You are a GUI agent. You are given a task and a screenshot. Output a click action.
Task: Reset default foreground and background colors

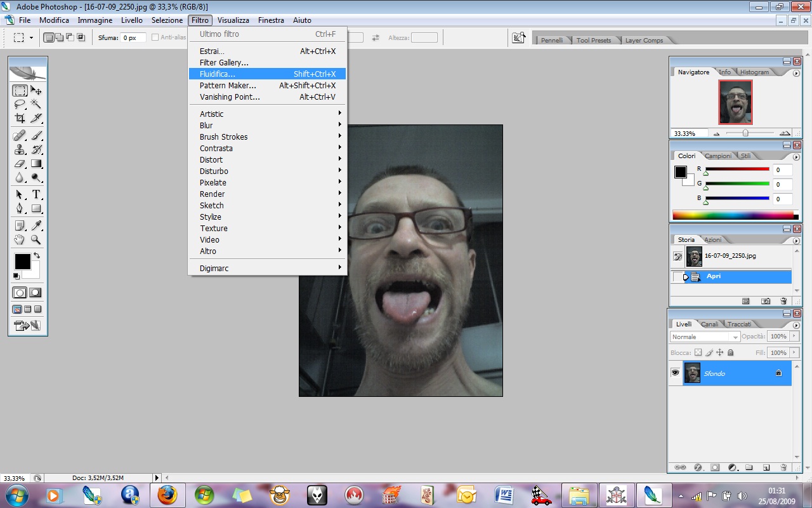pos(16,276)
